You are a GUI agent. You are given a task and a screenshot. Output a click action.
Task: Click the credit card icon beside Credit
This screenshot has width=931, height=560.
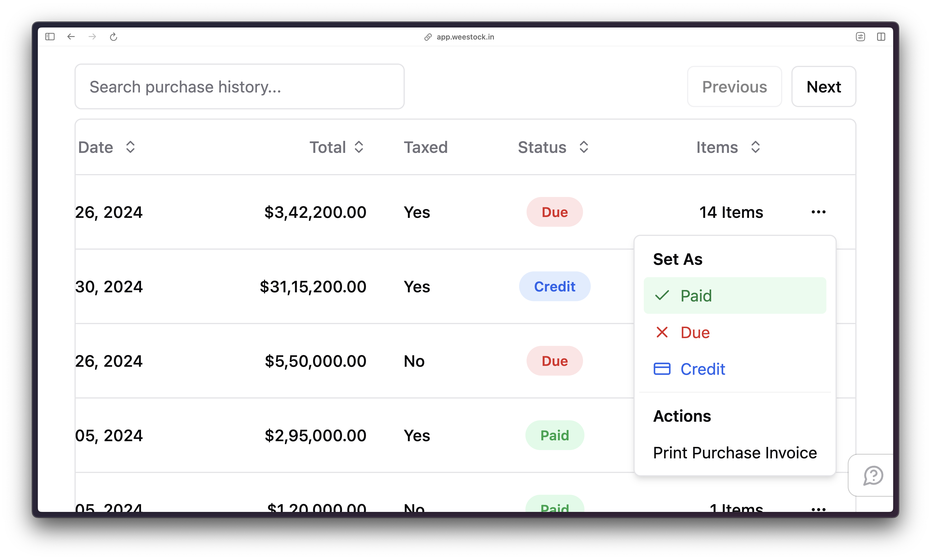pyautogui.click(x=662, y=369)
